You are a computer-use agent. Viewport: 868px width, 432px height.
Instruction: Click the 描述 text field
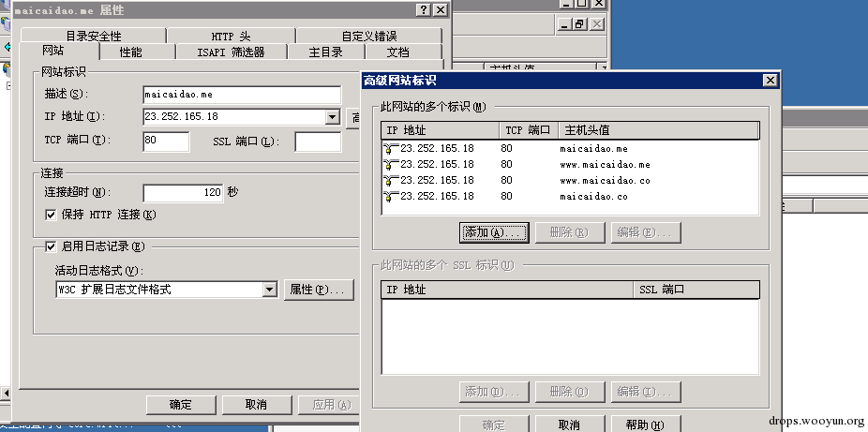pyautogui.click(x=242, y=95)
